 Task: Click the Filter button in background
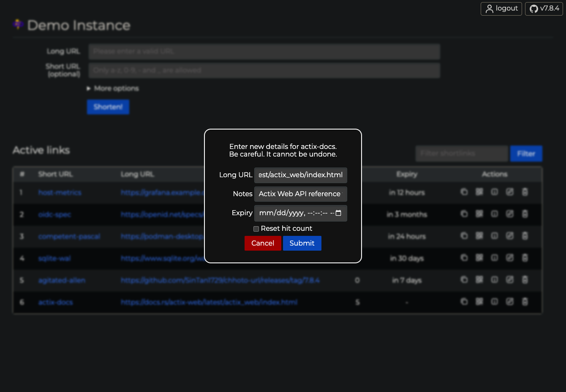pyautogui.click(x=526, y=154)
